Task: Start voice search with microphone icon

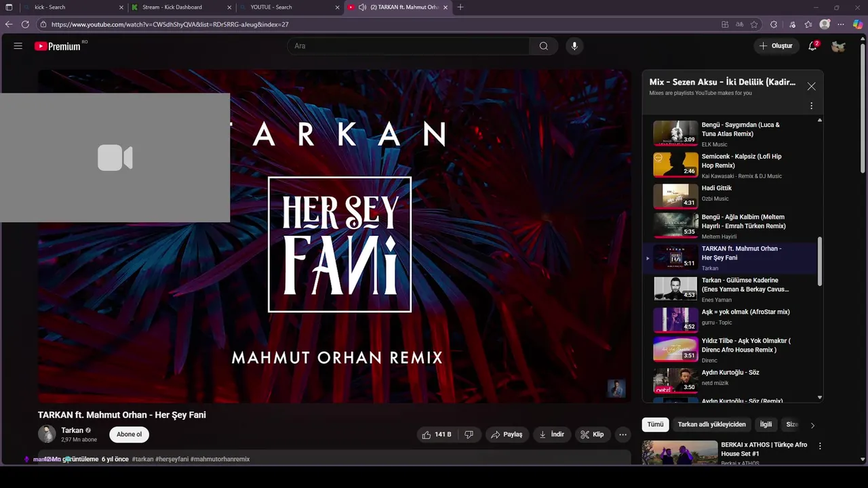Action: [574, 46]
